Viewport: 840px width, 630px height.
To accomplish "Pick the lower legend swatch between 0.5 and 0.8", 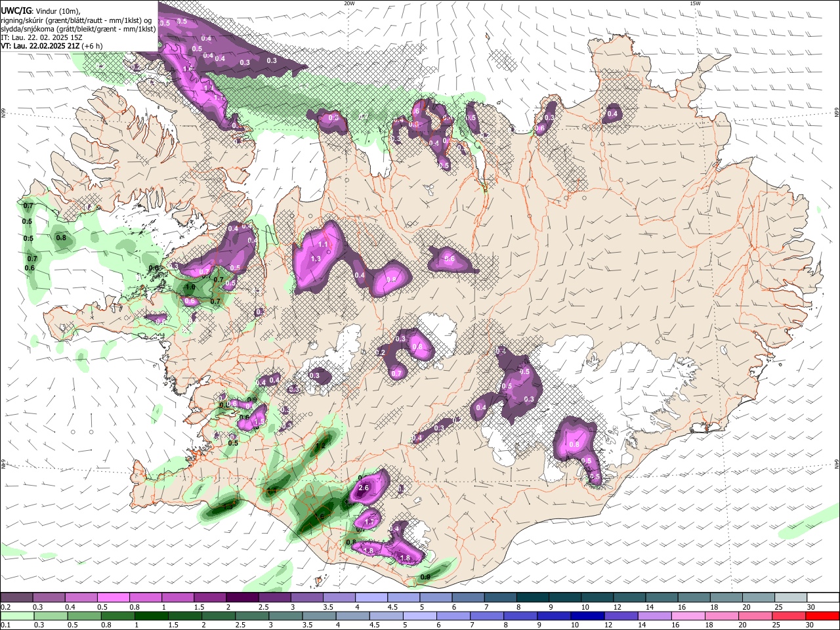I will [x=84, y=616].
